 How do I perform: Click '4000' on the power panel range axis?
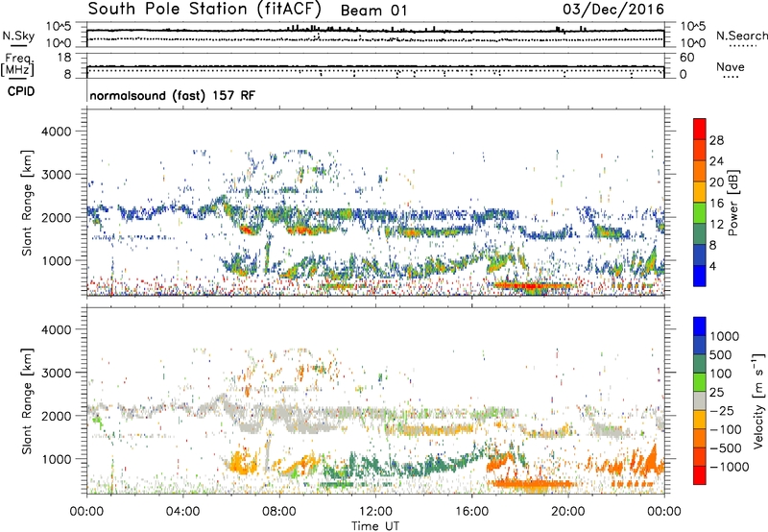pos(56,132)
